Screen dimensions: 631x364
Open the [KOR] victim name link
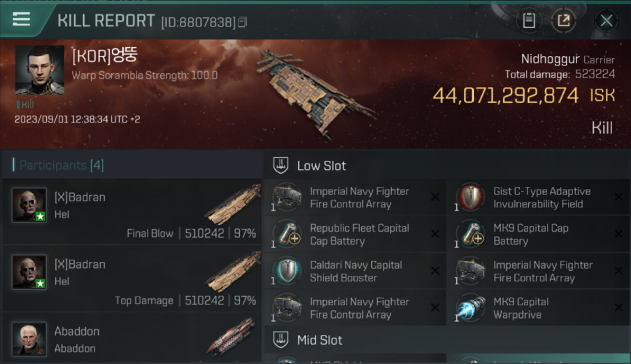pyautogui.click(x=105, y=56)
